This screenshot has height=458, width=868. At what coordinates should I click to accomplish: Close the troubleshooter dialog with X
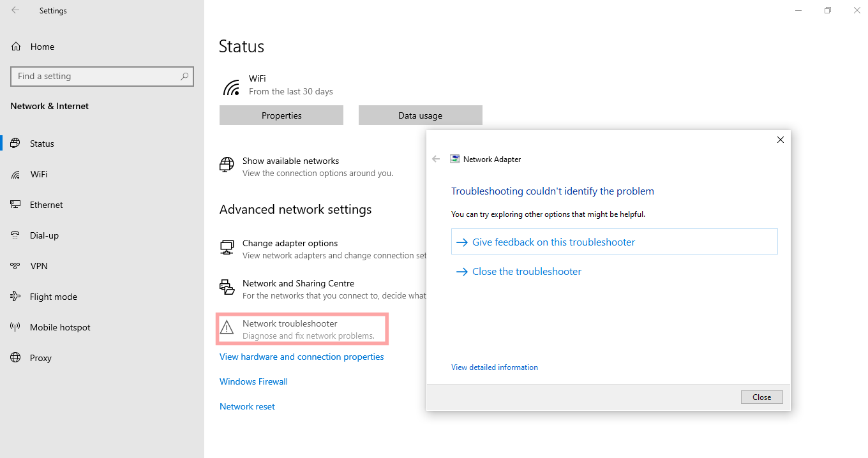pyautogui.click(x=780, y=140)
